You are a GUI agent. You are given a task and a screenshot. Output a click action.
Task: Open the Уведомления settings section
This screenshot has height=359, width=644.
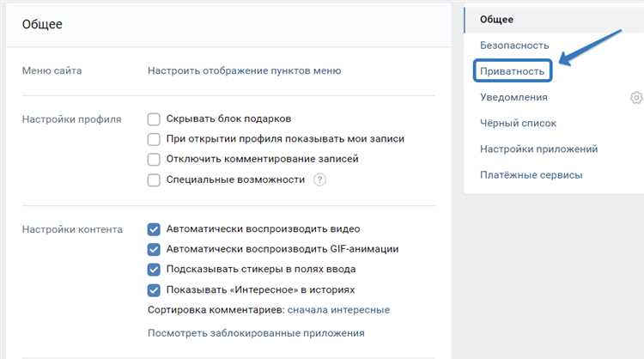point(513,97)
